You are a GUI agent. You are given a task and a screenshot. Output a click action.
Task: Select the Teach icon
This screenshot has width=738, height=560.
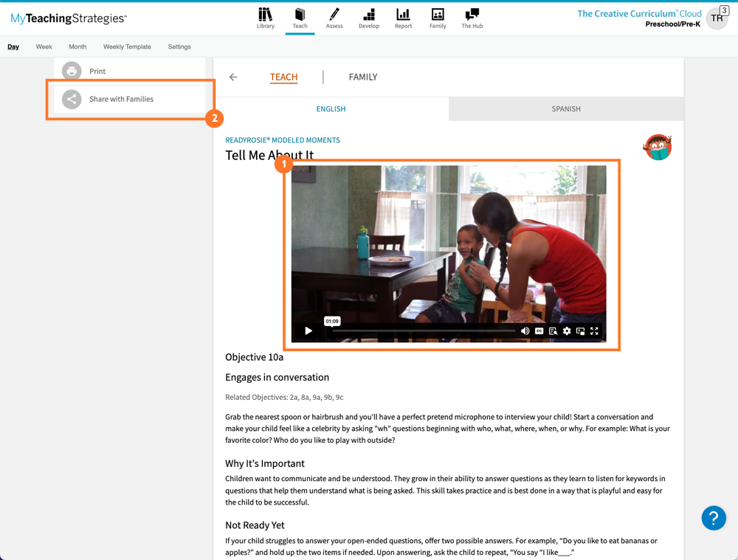click(x=300, y=18)
